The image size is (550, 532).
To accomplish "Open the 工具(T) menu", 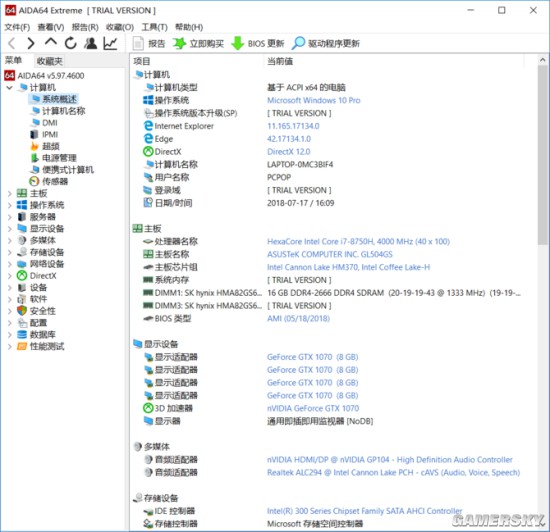I will (x=154, y=27).
